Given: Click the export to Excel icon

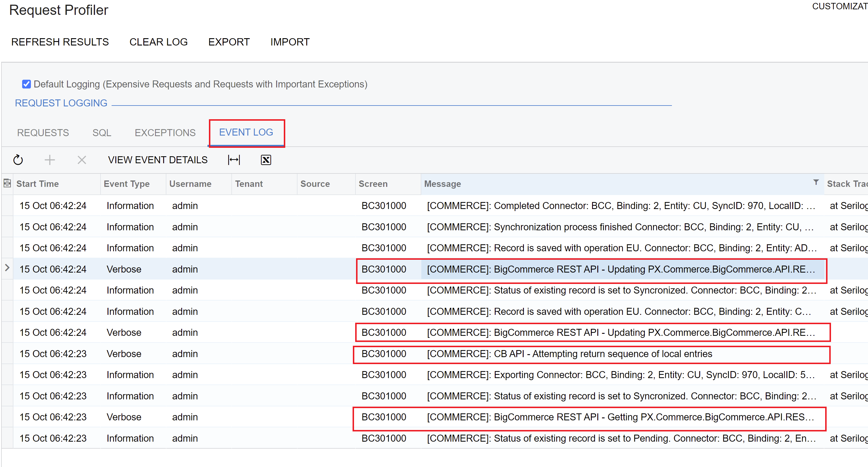Looking at the screenshot, I should coord(266,160).
